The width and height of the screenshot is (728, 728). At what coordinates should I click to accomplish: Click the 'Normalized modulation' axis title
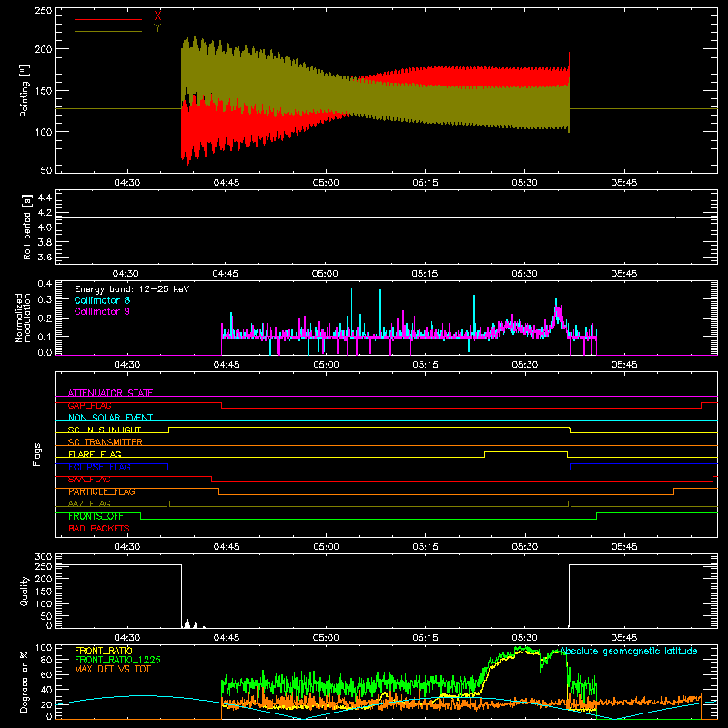24,318
